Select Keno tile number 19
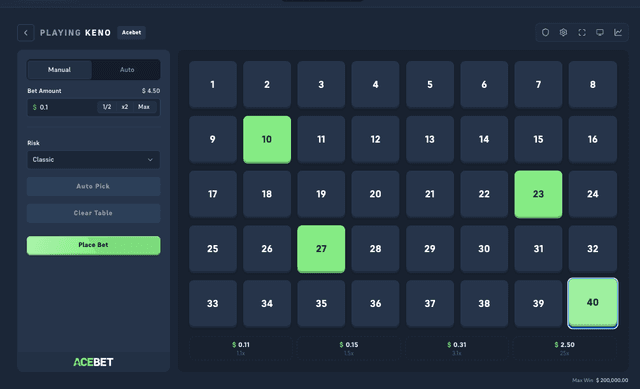The height and width of the screenshot is (389, 640). pos(321,194)
